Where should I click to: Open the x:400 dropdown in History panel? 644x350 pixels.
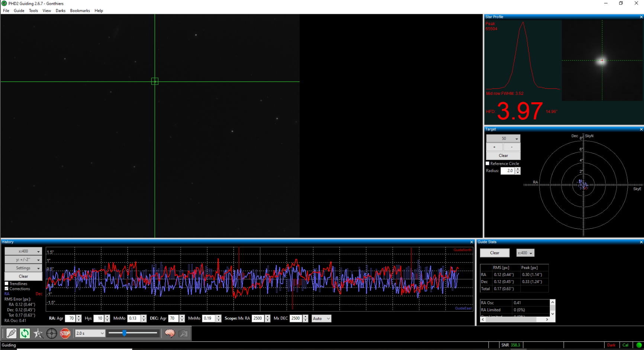coord(23,251)
